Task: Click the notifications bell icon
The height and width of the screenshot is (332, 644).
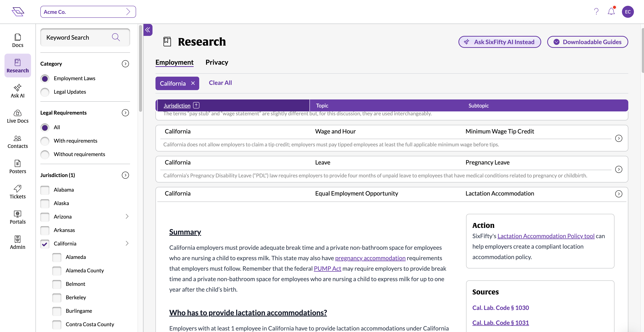Action: tap(611, 12)
